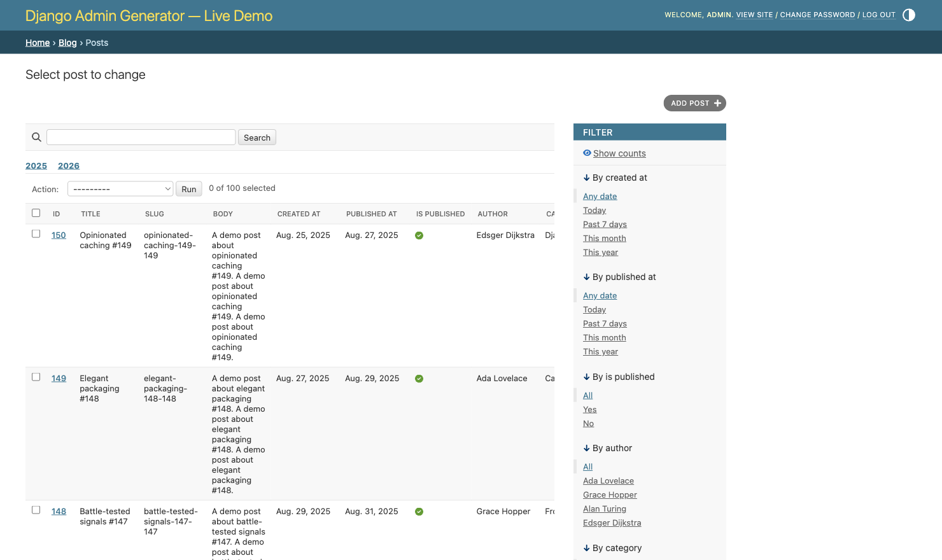Viewport: 942px width, 560px height.
Task: Filter by author Grace Hopper
Action: tap(610, 495)
